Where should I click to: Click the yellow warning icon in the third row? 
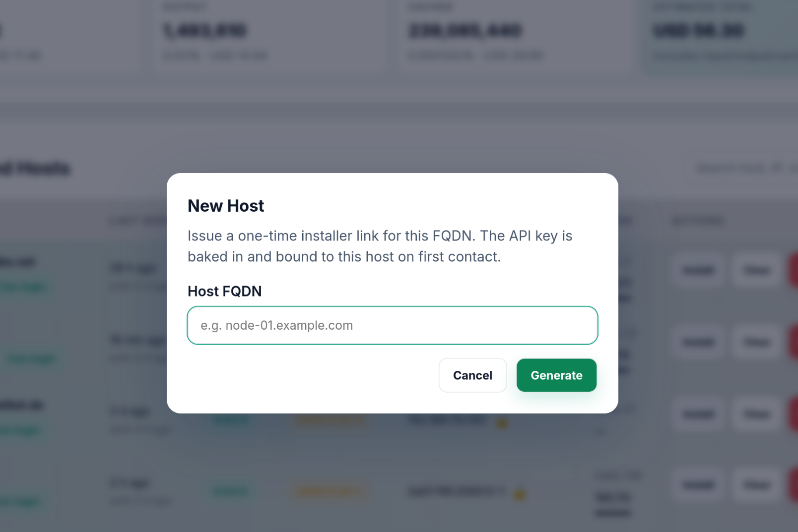502,423
